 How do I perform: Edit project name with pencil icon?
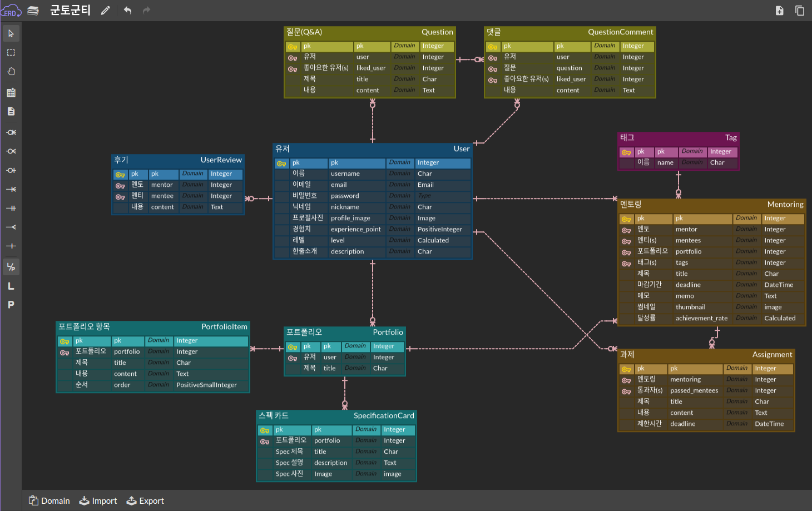pyautogui.click(x=106, y=11)
